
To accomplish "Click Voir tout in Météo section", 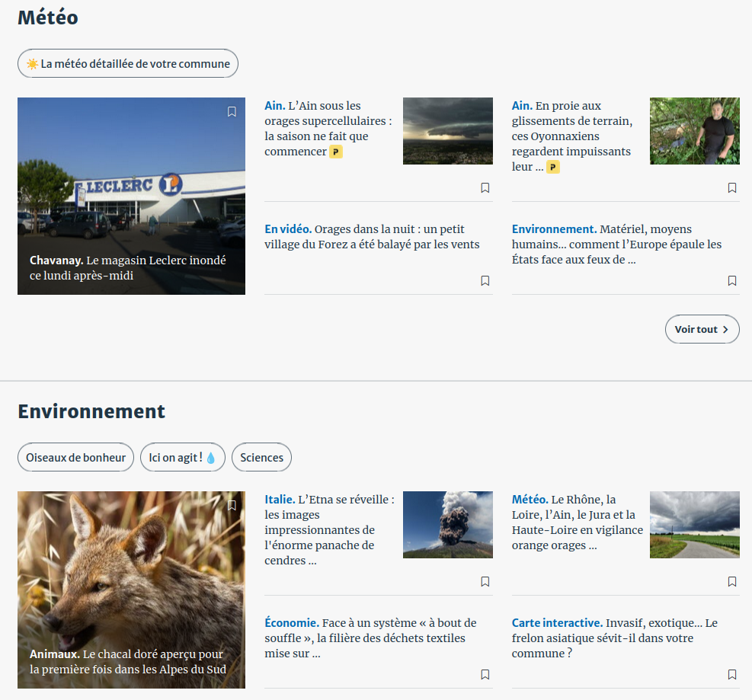I will coord(702,329).
